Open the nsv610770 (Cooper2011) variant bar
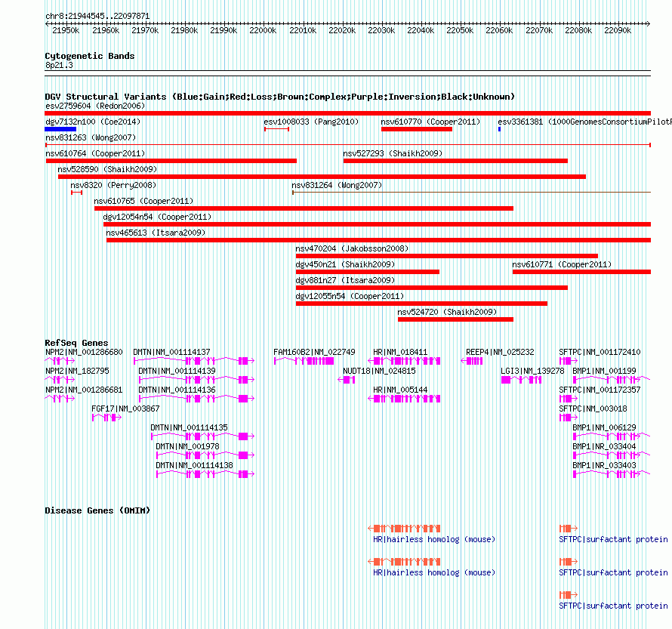This screenshot has height=629, width=672. [x=417, y=129]
